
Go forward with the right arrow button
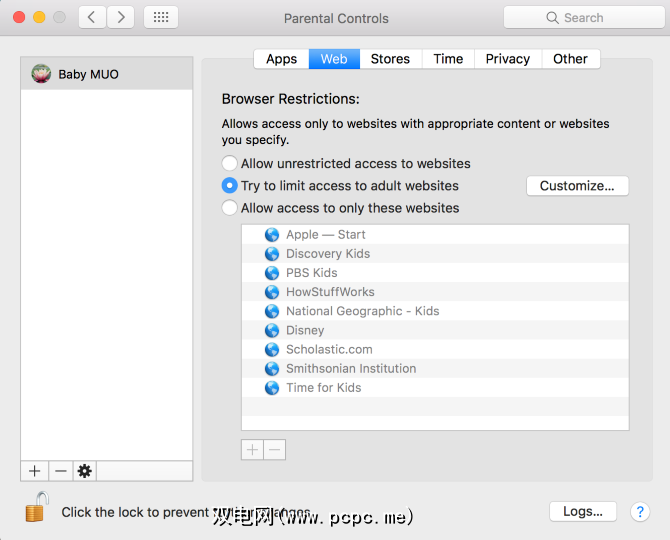120,17
